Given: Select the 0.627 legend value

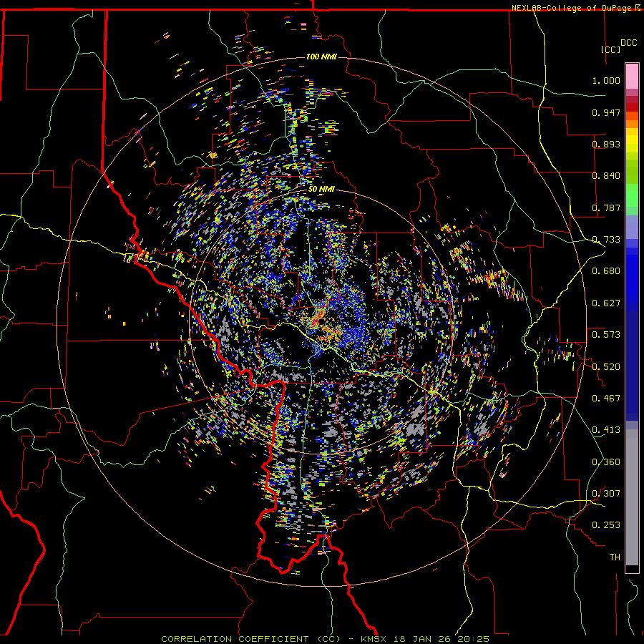Looking at the screenshot, I should tap(606, 303).
